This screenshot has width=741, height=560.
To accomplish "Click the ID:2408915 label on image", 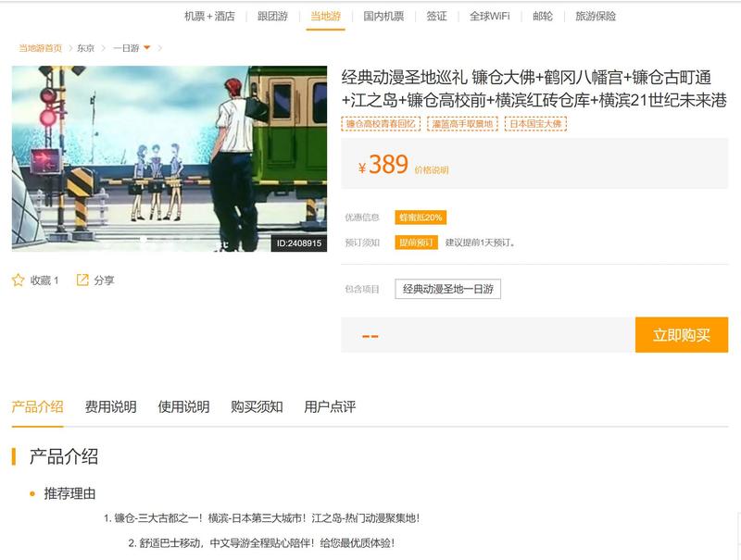I will coord(299,243).
